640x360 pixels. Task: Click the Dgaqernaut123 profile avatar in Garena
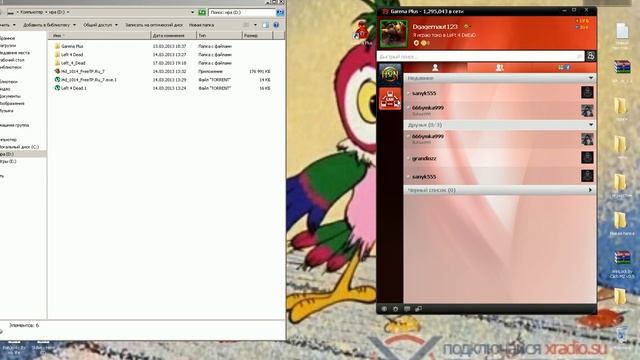(393, 34)
